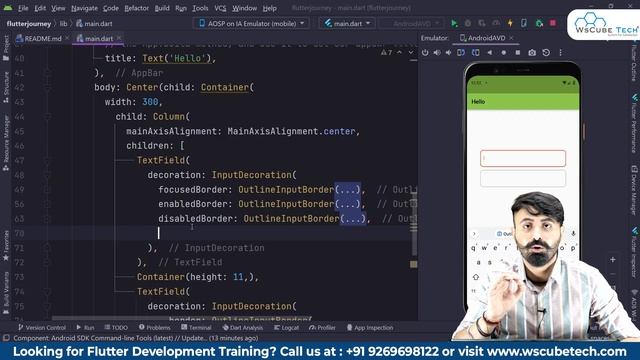The height and width of the screenshot is (360, 640).
Task: Rotate emulator left
Action: click(461, 53)
